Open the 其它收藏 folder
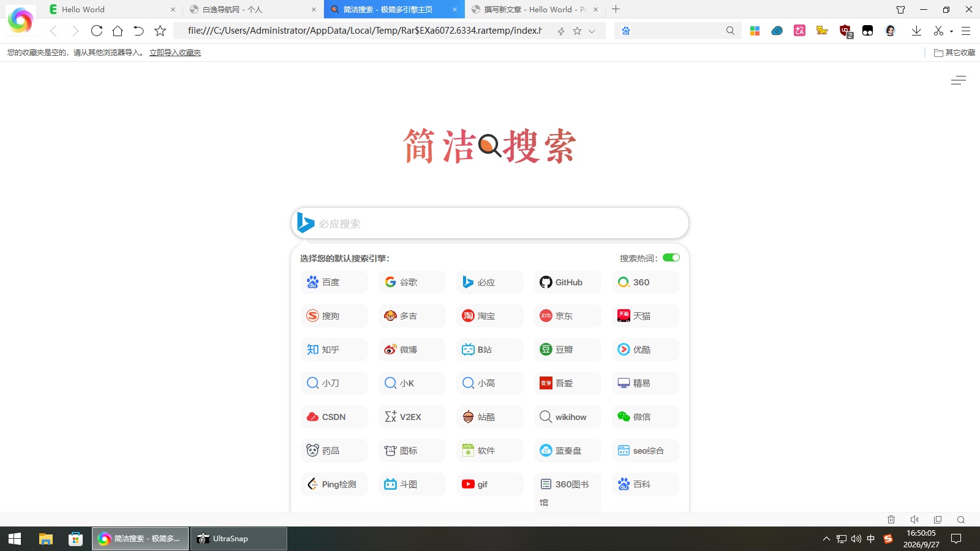The height and width of the screenshot is (551, 980). (x=954, y=53)
